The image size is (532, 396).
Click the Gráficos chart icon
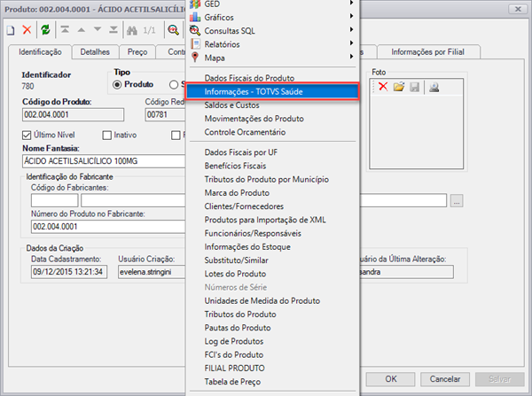click(195, 17)
